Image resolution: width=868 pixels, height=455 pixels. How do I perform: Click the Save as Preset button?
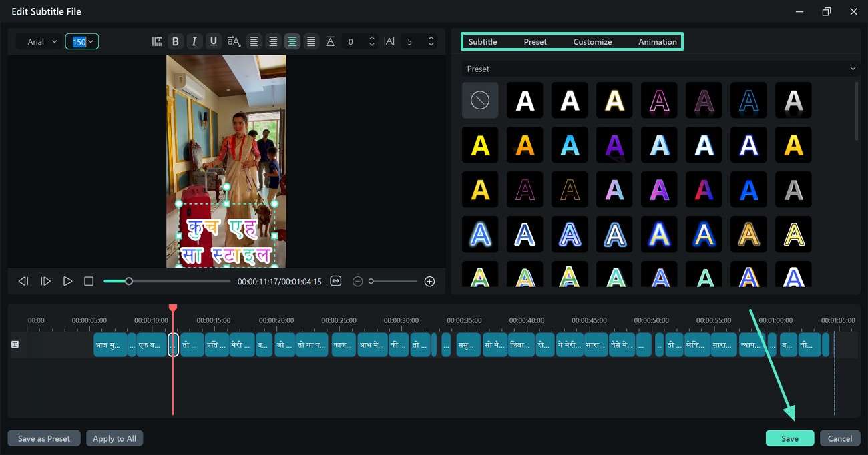(44, 438)
